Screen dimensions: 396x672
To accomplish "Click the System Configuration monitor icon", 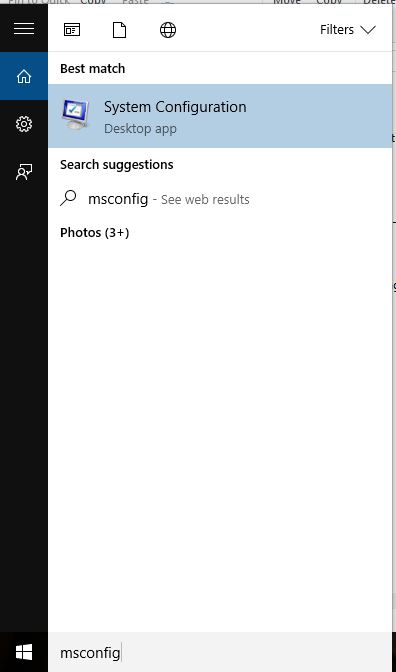I will (76, 114).
